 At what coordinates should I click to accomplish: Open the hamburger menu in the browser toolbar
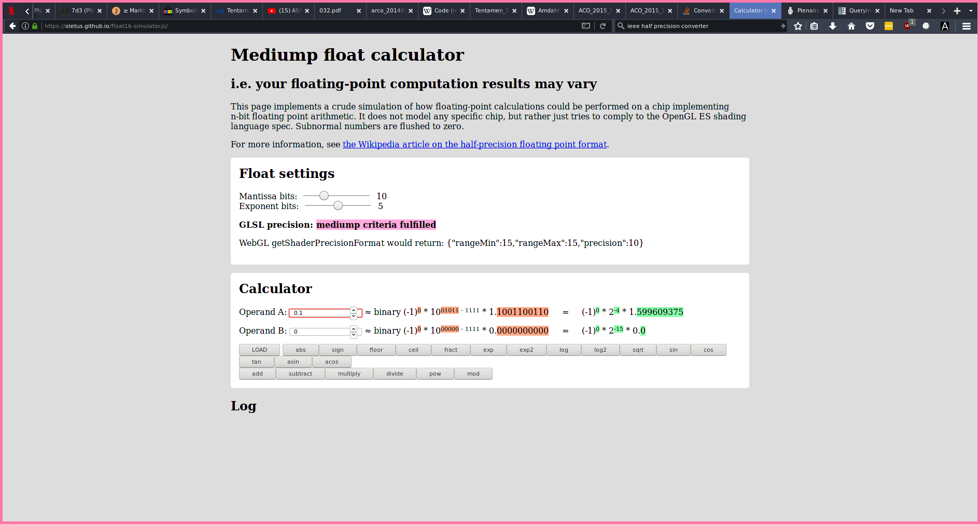(x=967, y=26)
